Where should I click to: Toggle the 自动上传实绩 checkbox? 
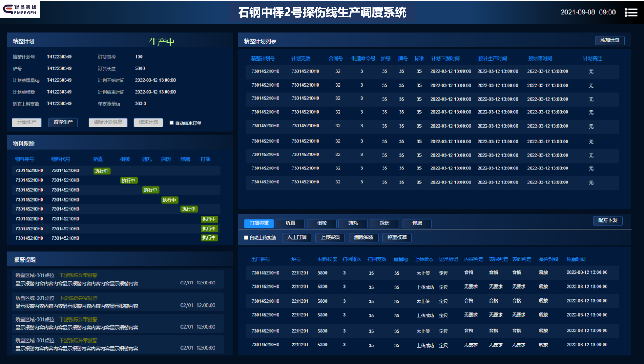click(246, 237)
